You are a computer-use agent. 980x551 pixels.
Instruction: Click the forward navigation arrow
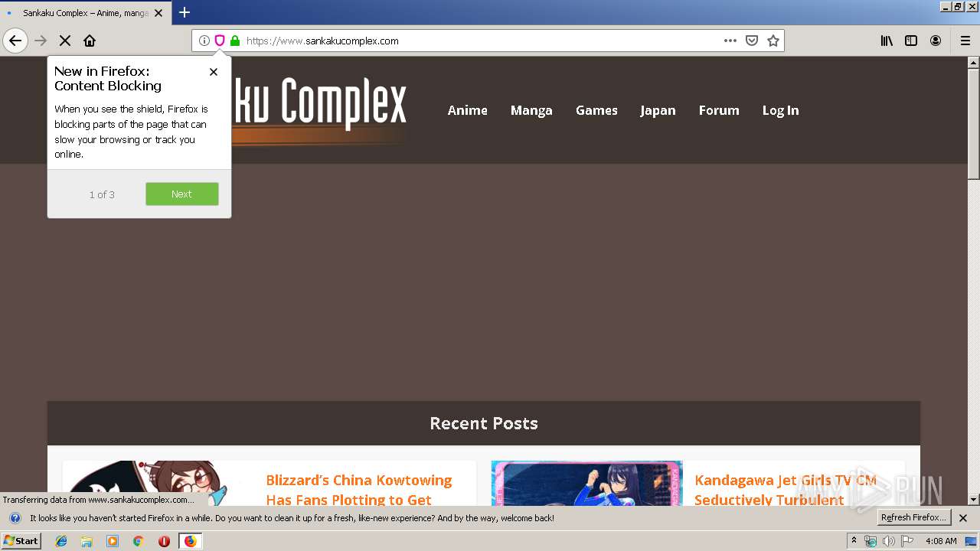coord(41,41)
